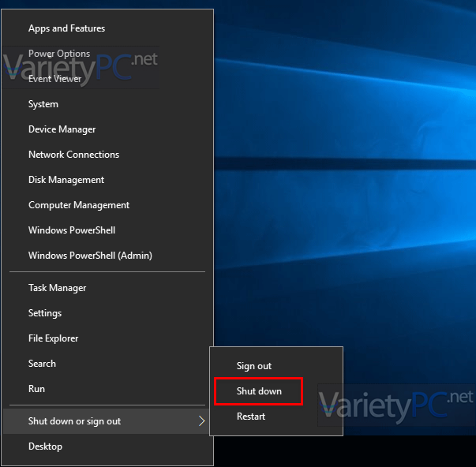This screenshot has height=467, width=476.
Task: Launch Device Manager
Action: (107, 129)
